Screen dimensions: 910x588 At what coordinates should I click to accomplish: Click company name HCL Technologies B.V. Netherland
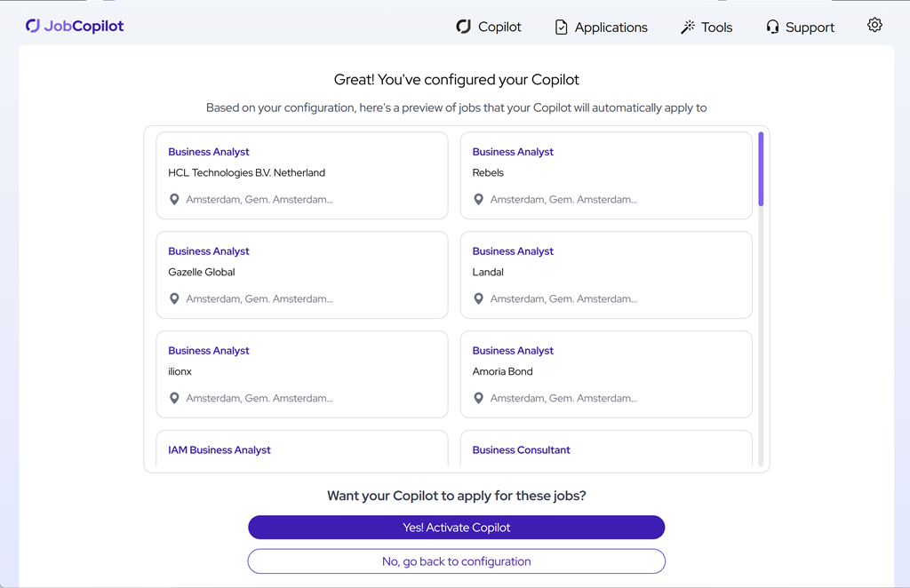(x=247, y=173)
